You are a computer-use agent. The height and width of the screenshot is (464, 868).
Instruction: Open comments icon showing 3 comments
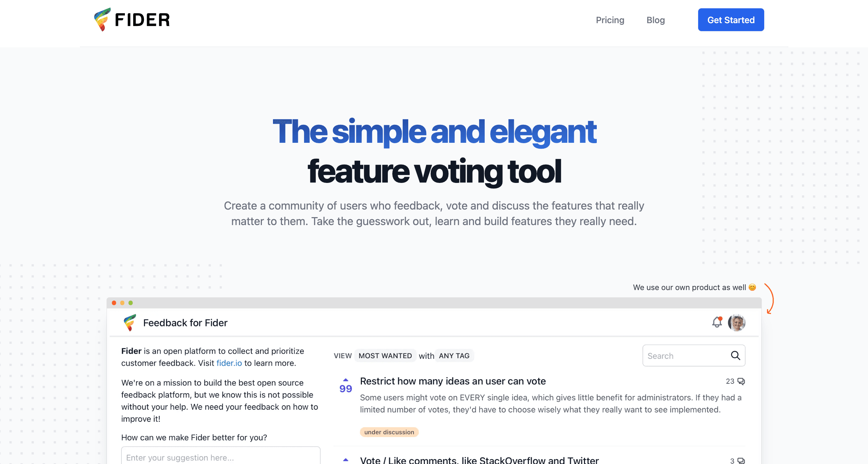(741, 461)
